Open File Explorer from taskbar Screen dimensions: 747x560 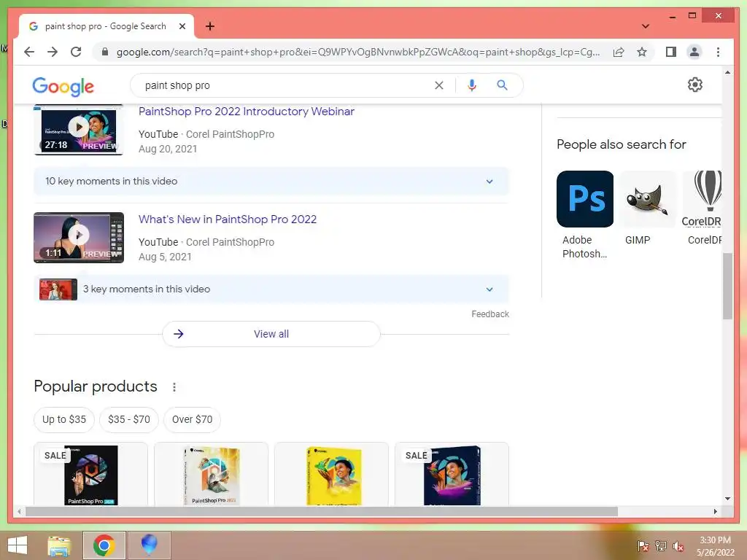(x=60, y=545)
